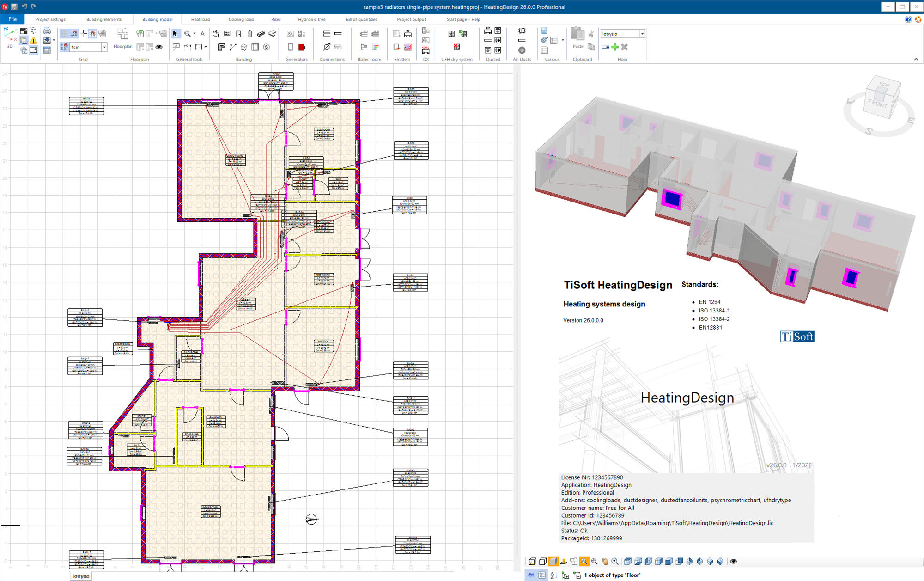Toggle the eye icon in 3D toolbar

[x=733, y=561]
